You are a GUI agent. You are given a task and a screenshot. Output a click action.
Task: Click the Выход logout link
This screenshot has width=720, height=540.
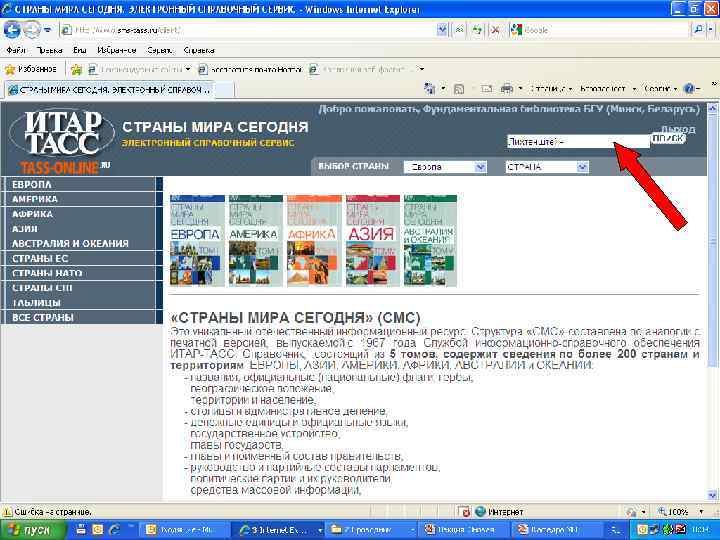pos(678,129)
